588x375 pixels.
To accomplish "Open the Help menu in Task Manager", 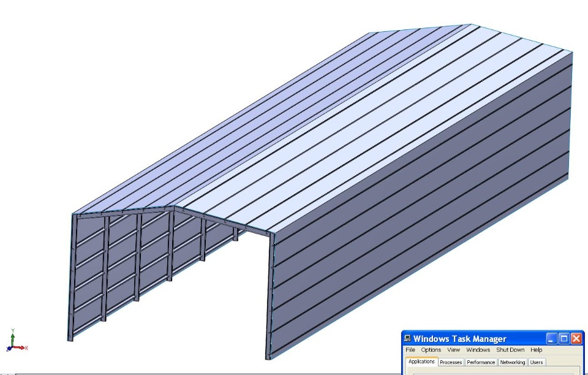I will tap(537, 350).
